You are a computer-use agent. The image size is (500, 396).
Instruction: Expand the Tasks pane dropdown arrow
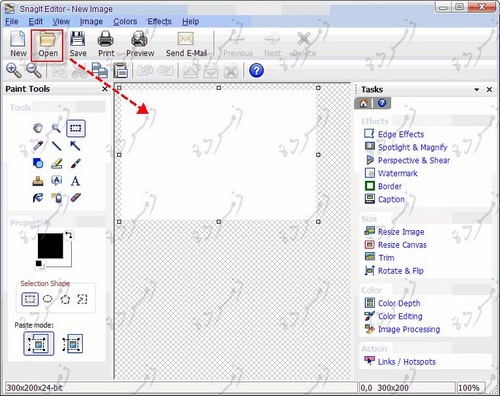(477, 89)
